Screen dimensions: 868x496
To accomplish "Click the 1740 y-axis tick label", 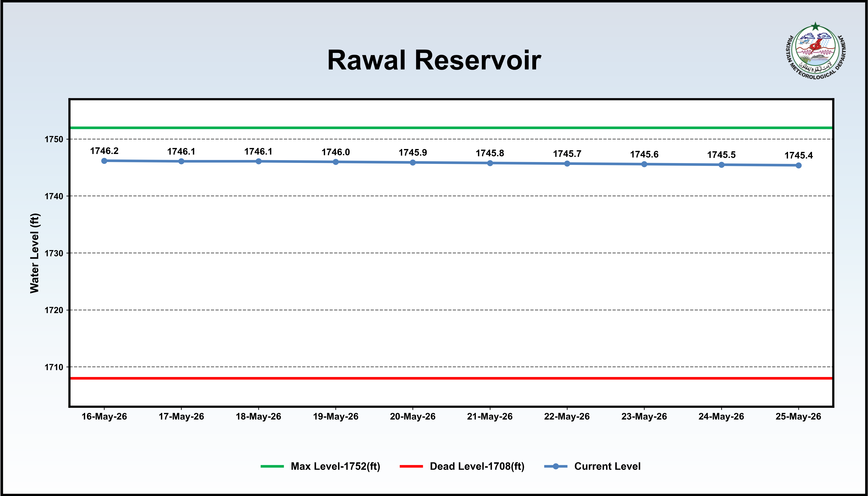I will (54, 196).
